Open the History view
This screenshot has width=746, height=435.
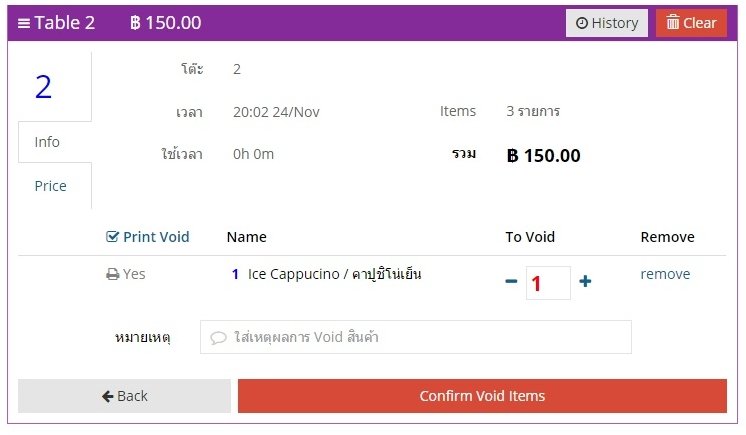click(607, 23)
